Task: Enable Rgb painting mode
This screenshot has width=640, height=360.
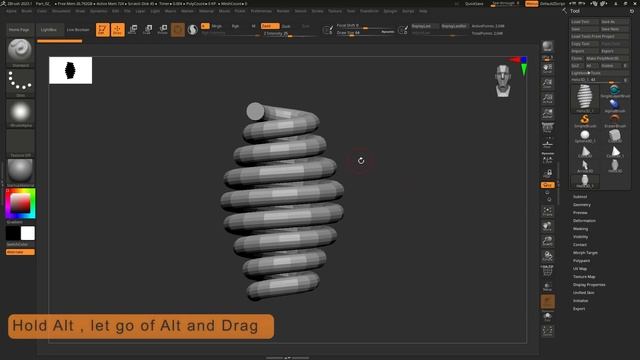Action: (235, 26)
